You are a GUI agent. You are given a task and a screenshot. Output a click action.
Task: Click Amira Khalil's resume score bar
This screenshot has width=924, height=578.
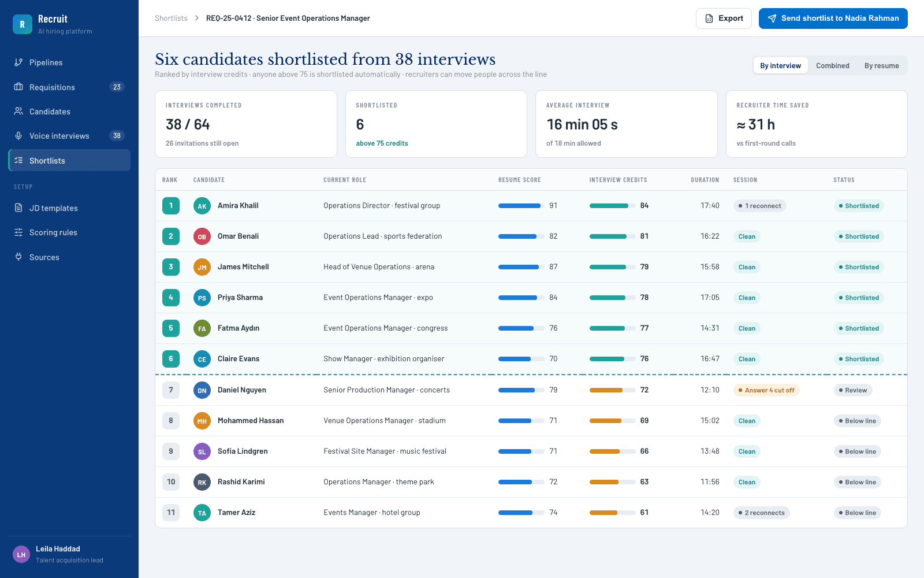point(521,206)
